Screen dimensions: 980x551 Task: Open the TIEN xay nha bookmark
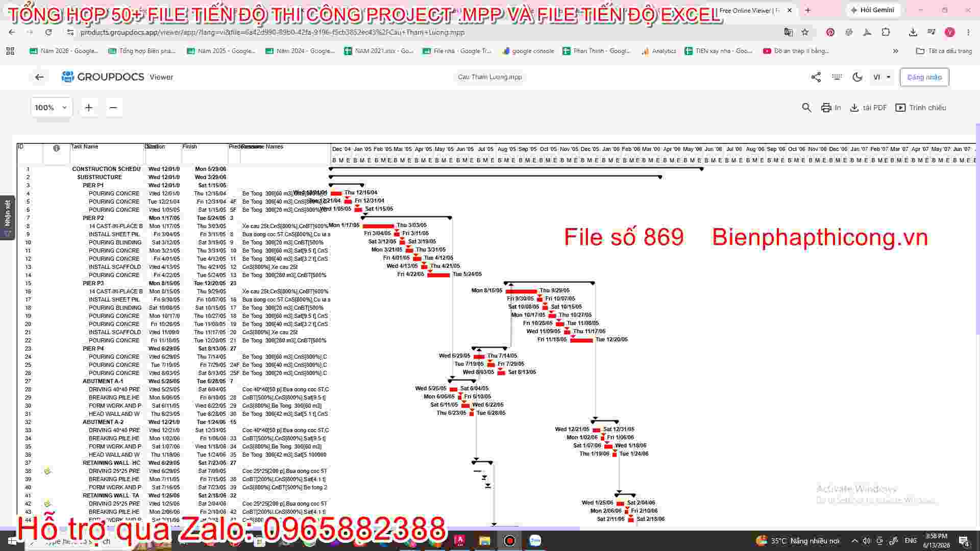pos(719,51)
